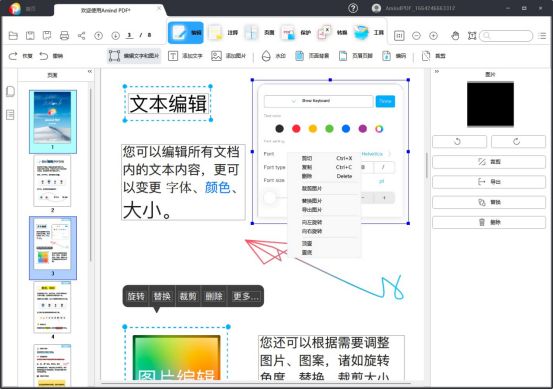Open the 水印 watermark tool
Image resolution: width=553 pixels, height=390 pixels.
274,56
